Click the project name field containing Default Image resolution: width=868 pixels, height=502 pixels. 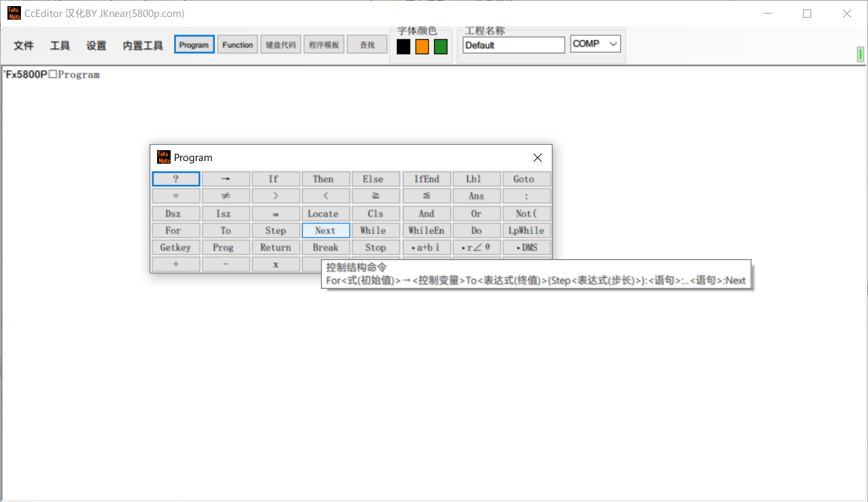tap(514, 45)
